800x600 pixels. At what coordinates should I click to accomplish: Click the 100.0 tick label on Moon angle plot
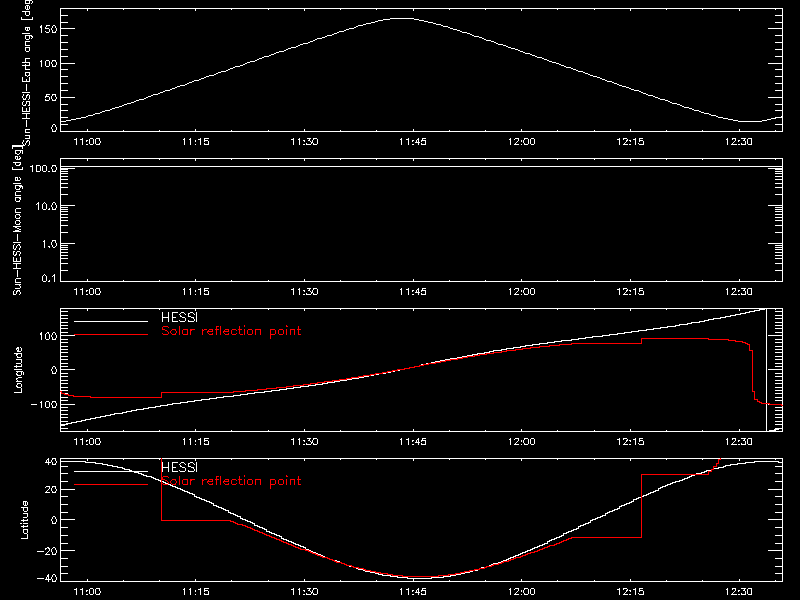click(x=43, y=168)
